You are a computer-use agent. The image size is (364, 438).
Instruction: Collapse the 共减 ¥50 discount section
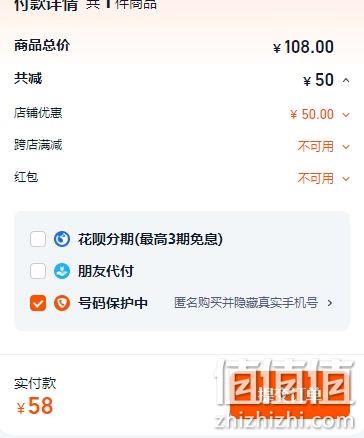click(x=346, y=80)
